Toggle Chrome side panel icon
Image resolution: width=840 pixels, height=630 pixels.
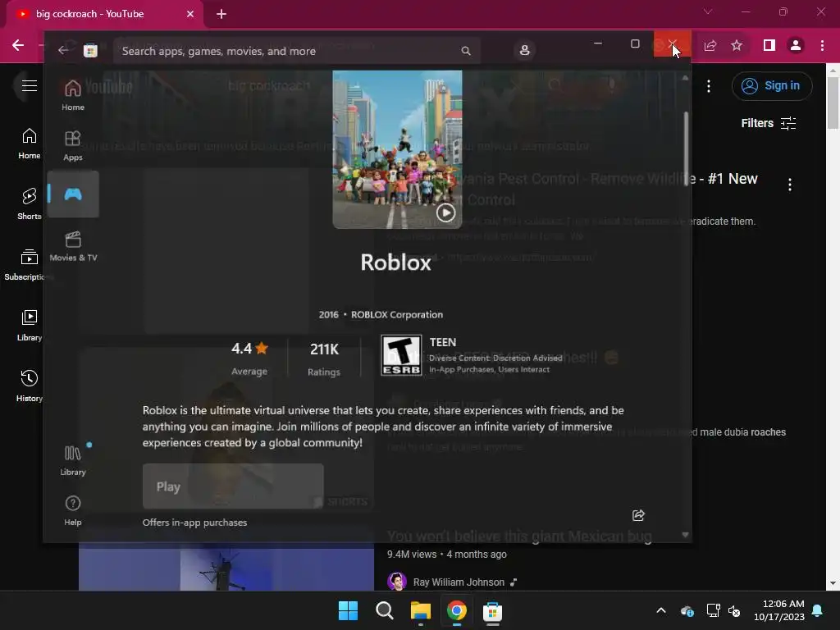pos(769,46)
